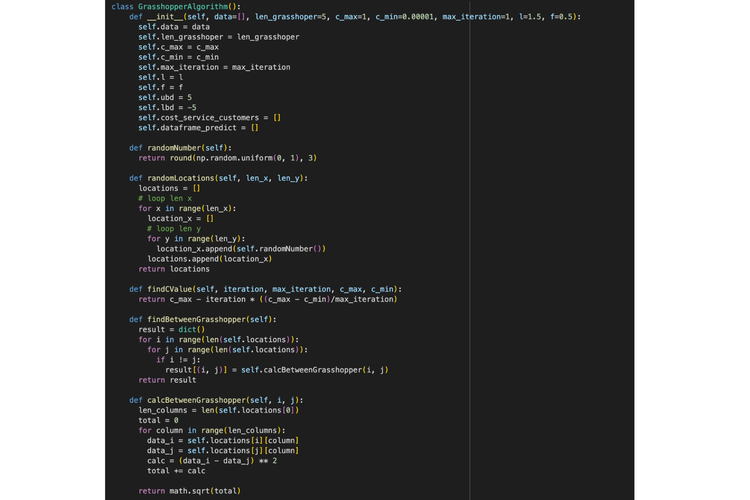This screenshot has width=750, height=500.
Task: Click the self.dataframe_predict assignment line
Action: [198, 127]
